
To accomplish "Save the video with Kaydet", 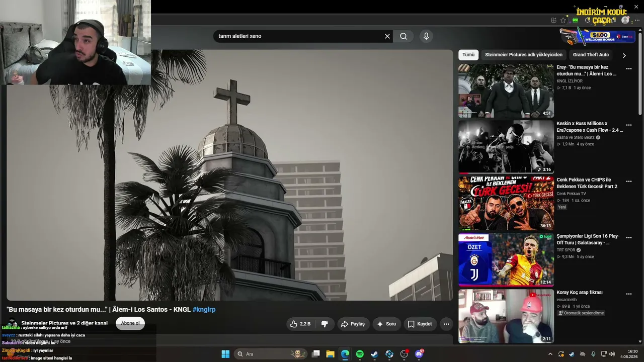I will click(x=420, y=324).
